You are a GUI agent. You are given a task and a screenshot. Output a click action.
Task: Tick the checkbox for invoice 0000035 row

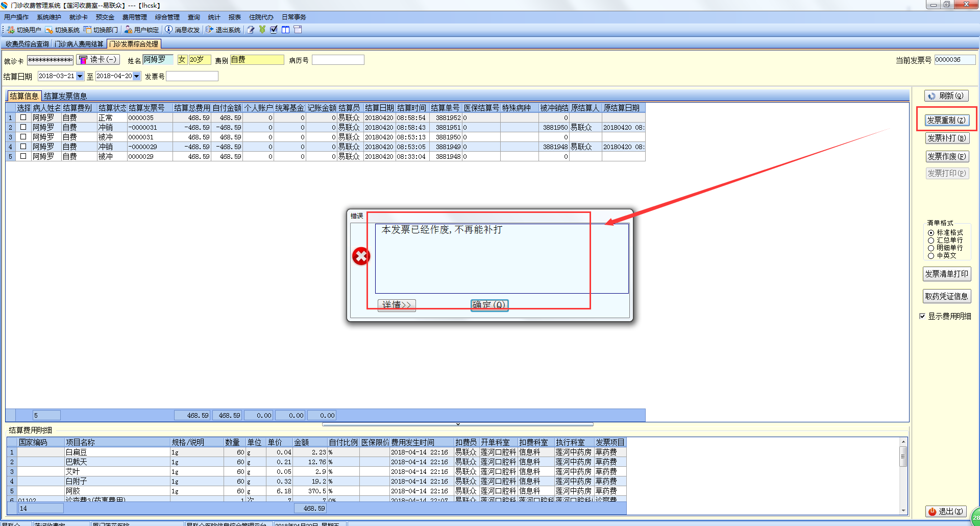(23, 117)
